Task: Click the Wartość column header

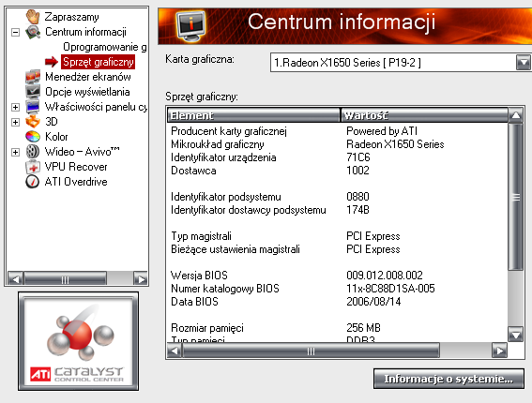Action: (424, 115)
